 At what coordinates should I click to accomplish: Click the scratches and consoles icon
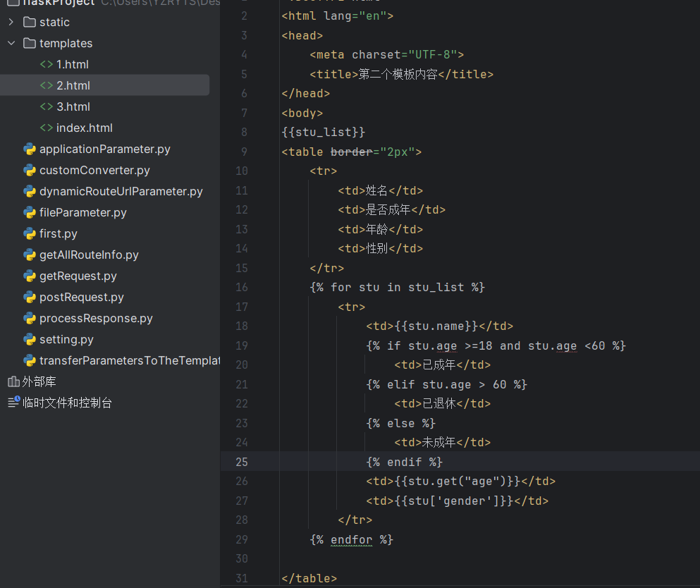(14, 403)
